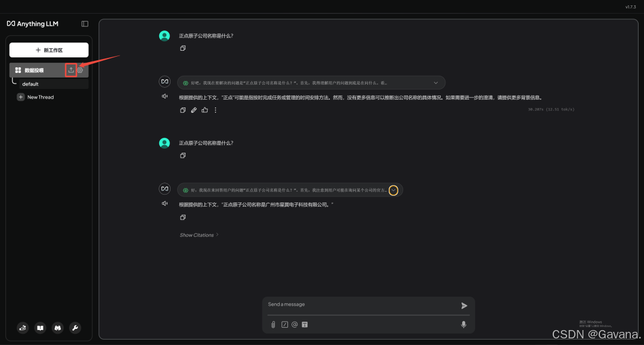Expand the highlighted second thought chevron
Screen dimensions: 644x345
coord(394,190)
